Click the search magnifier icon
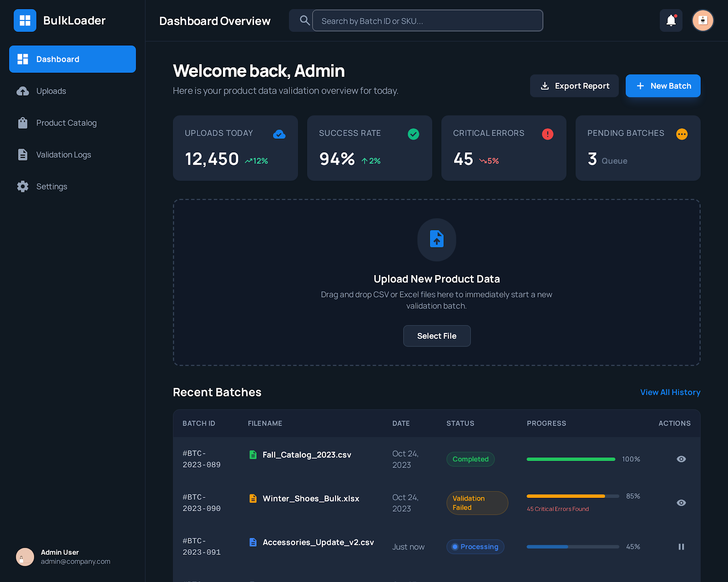This screenshot has width=728, height=582. [x=304, y=20]
